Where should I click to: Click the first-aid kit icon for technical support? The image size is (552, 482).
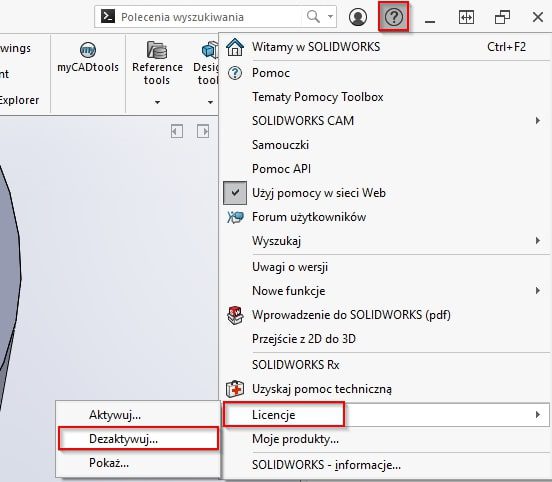coord(235,389)
